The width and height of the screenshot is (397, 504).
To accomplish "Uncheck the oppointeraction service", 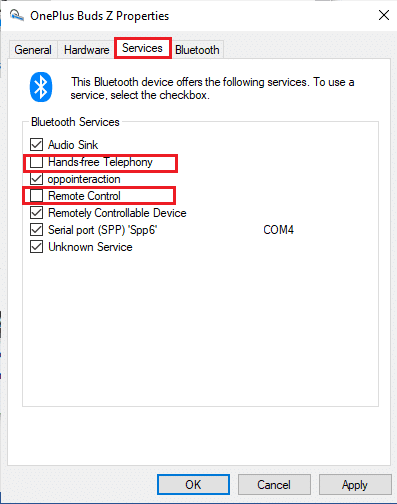I will 36,179.
